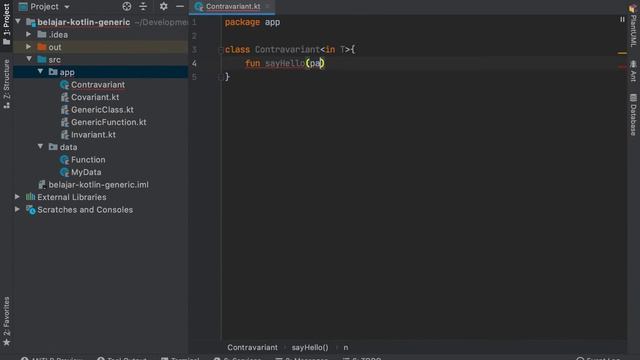Click the sayHello function name in code
640x360 pixels.
point(284,63)
